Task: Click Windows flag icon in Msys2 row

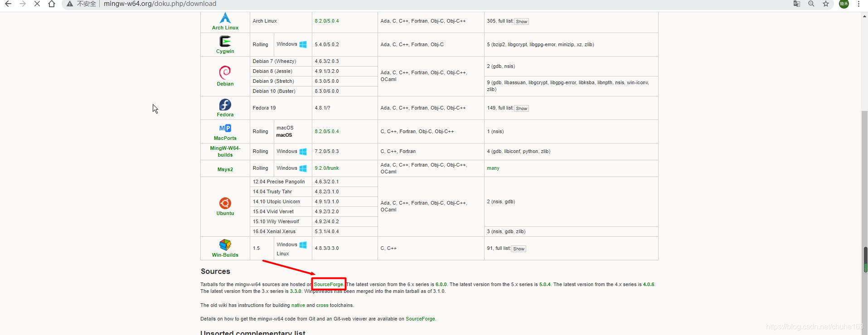Action: click(x=303, y=168)
